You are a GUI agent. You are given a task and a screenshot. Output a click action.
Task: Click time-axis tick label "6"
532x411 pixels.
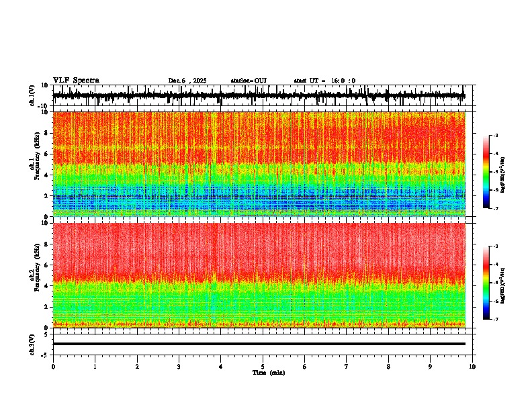305,367
